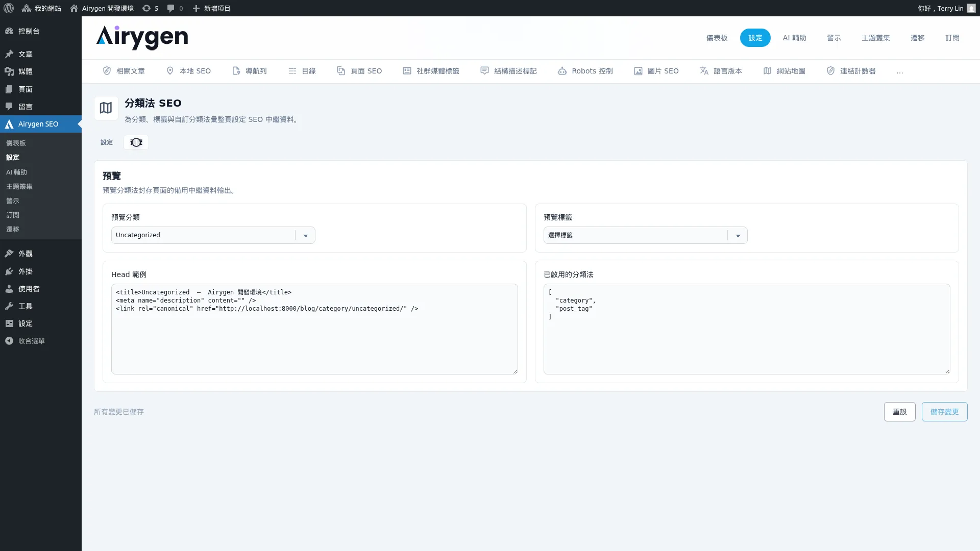Image resolution: width=980 pixels, height=551 pixels.
Task: Visit the Airygen 開發環境 site link
Action: 102,8
